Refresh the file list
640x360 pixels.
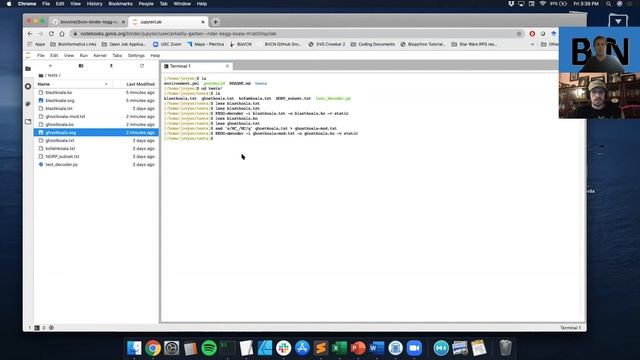click(x=142, y=66)
